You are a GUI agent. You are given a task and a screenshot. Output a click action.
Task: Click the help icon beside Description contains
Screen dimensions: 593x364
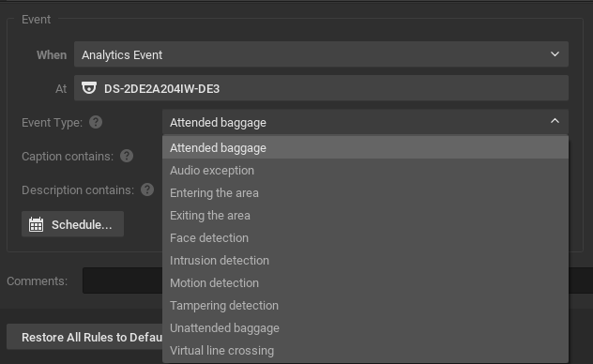tap(147, 190)
